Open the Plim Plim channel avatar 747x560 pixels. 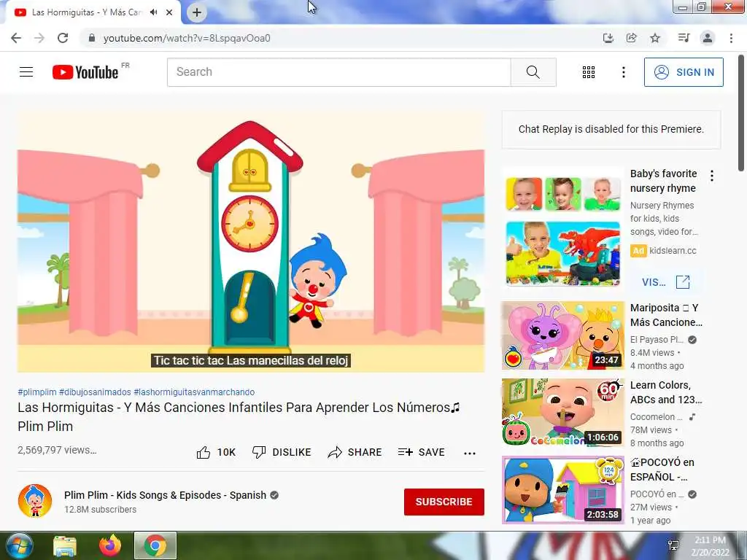[x=35, y=501]
